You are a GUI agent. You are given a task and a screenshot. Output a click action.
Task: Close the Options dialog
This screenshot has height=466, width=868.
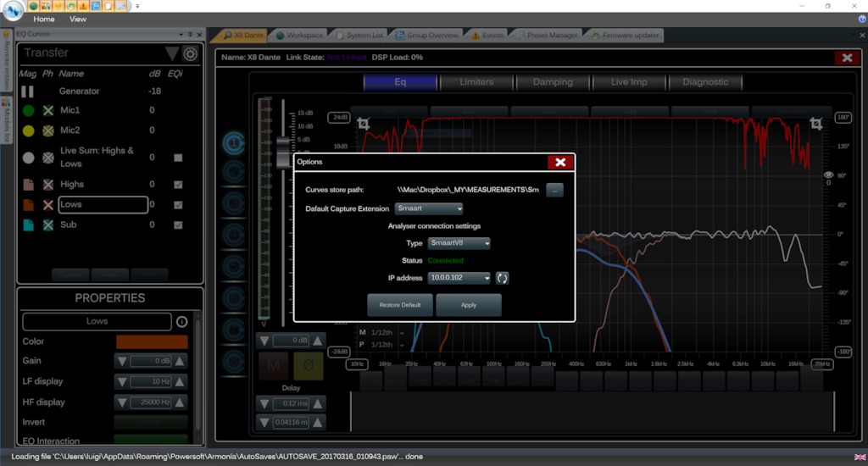coord(560,162)
